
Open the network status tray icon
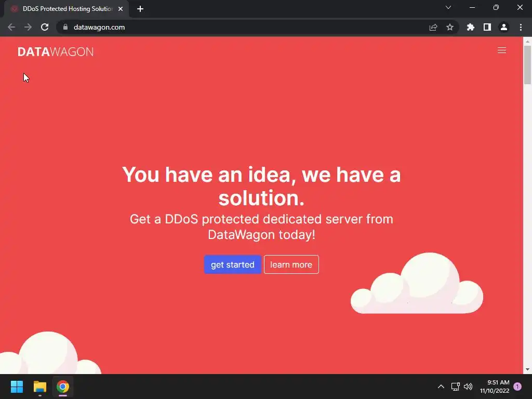455,387
